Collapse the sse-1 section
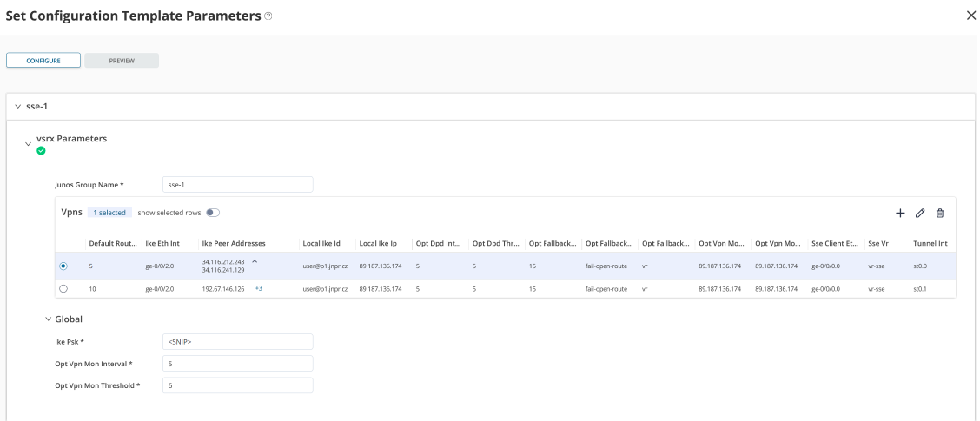This screenshot has height=421, width=980. click(x=17, y=107)
